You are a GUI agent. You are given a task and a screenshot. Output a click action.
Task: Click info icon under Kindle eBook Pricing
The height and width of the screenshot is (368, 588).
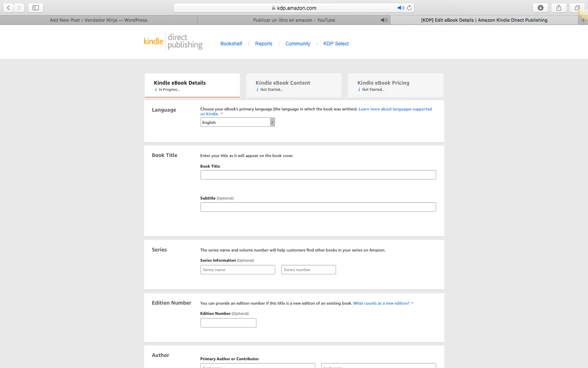click(x=359, y=90)
